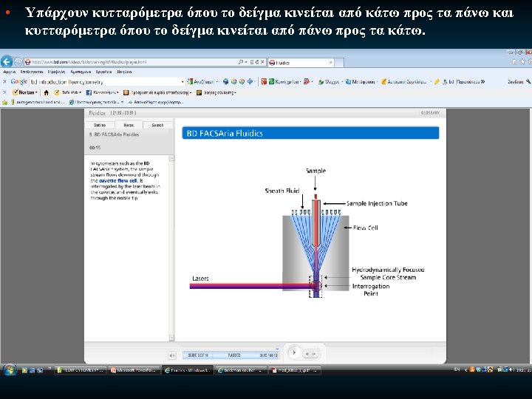Switch to the Search tab in the player

[157, 125]
